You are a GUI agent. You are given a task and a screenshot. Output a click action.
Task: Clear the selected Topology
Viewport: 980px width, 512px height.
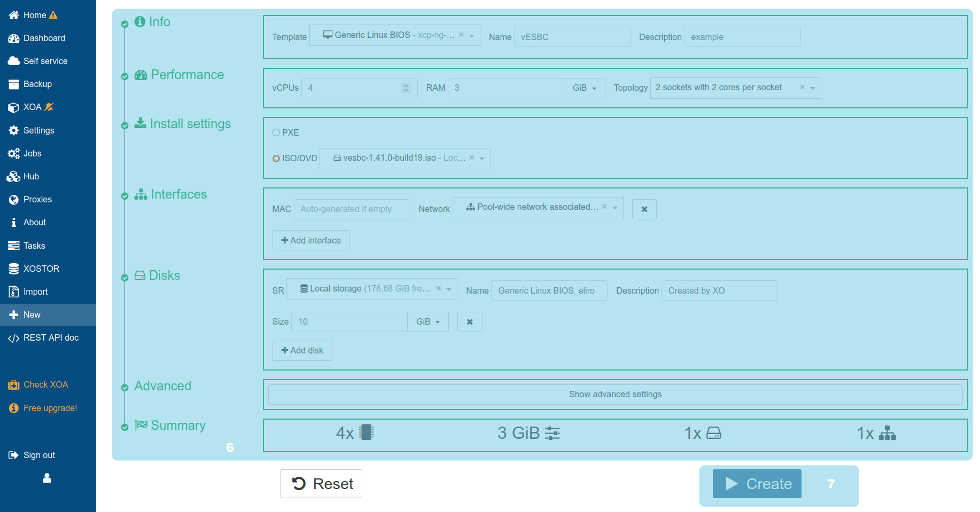(x=802, y=87)
